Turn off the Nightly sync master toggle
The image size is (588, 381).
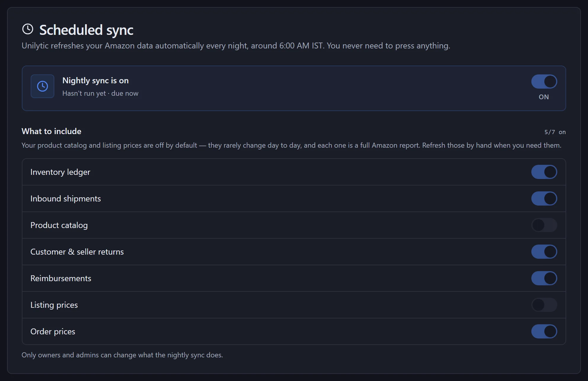tap(544, 82)
